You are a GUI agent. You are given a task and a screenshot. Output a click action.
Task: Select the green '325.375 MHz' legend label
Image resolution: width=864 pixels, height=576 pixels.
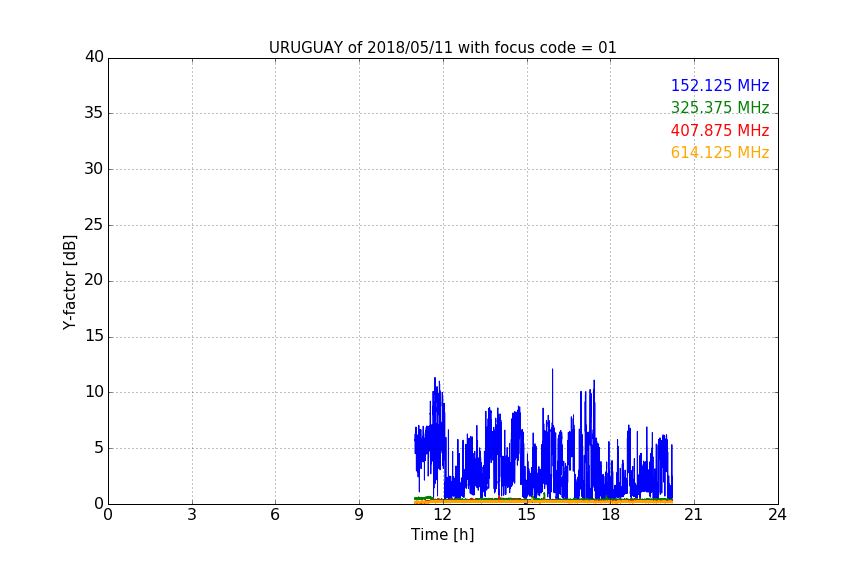(x=720, y=107)
